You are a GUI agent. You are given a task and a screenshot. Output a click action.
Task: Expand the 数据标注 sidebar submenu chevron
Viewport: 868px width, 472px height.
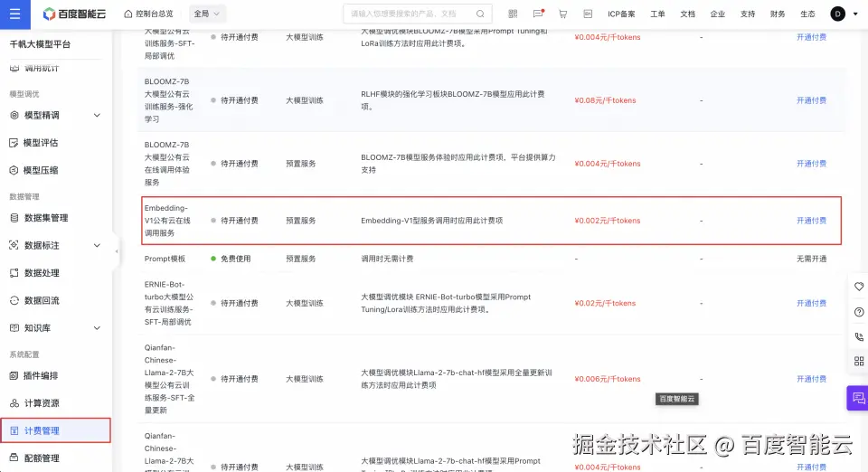click(97, 245)
